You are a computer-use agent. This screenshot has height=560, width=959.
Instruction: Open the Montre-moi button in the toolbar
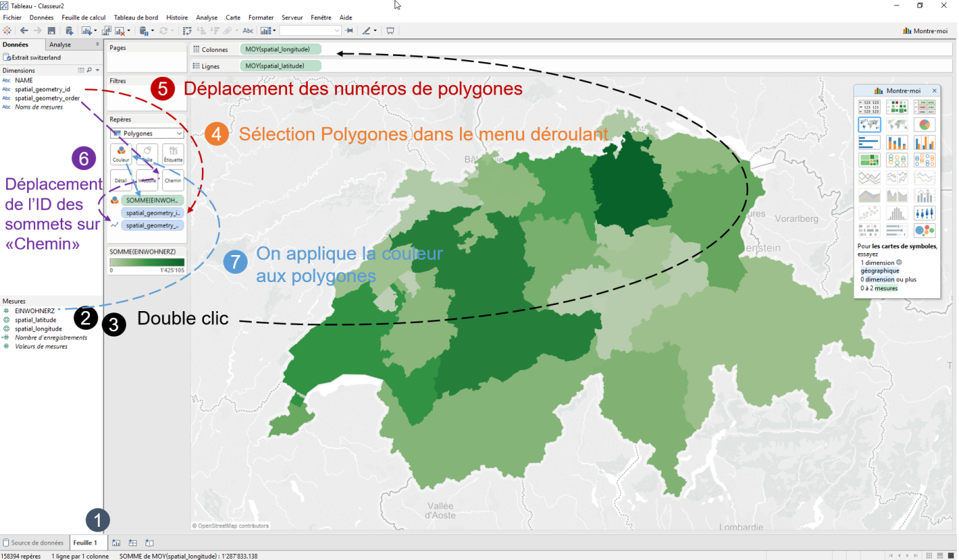point(926,30)
